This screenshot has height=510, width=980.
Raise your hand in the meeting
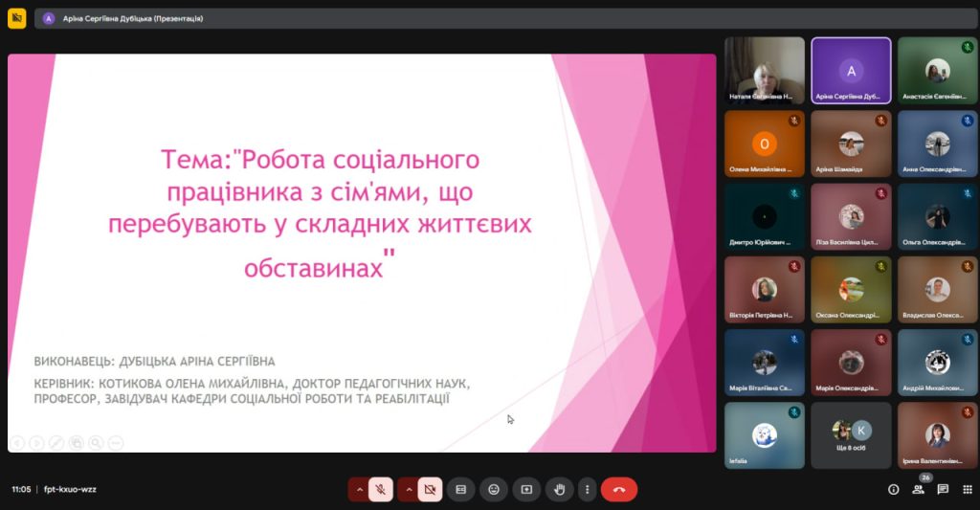(x=559, y=489)
